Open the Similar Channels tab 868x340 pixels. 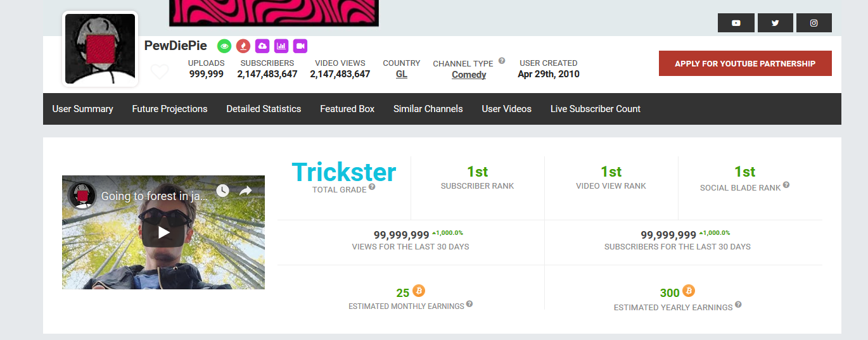coord(428,109)
